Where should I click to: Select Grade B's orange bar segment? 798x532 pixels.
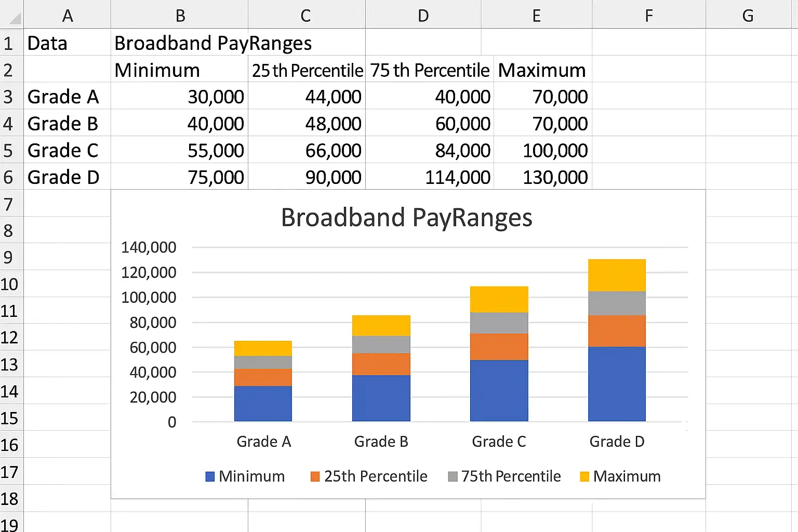[381, 364]
